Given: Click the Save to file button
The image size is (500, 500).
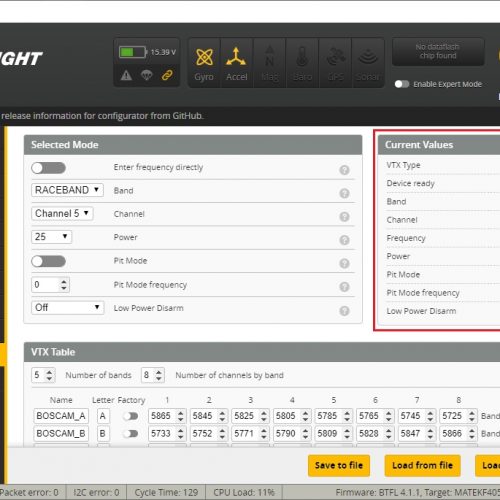Looking at the screenshot, I should (x=339, y=465).
